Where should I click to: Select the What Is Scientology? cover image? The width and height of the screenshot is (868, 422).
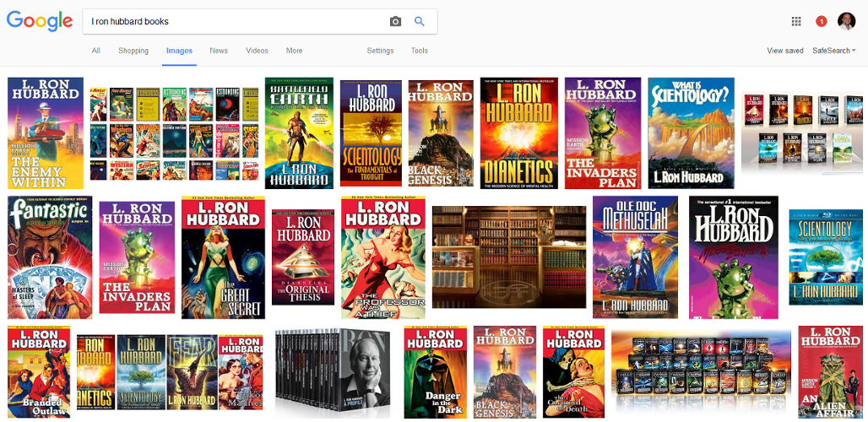click(691, 133)
